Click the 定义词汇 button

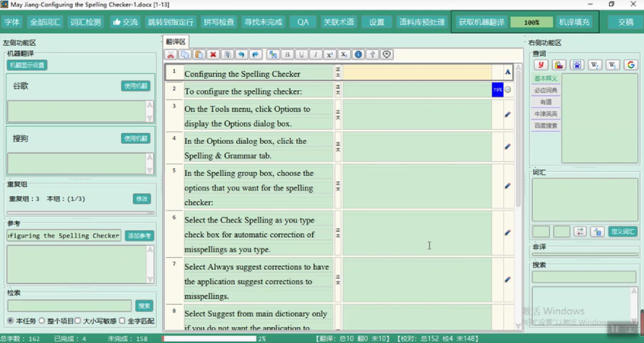click(623, 231)
